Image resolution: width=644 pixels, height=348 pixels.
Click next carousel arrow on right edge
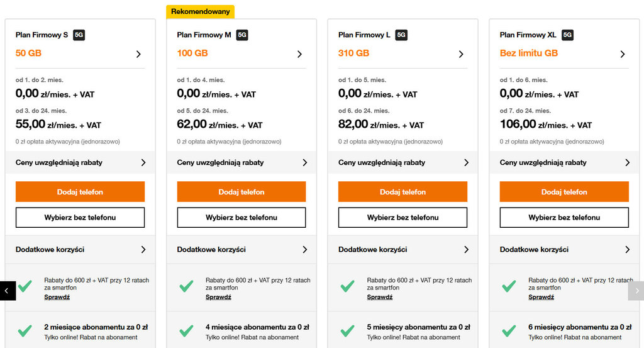click(636, 290)
